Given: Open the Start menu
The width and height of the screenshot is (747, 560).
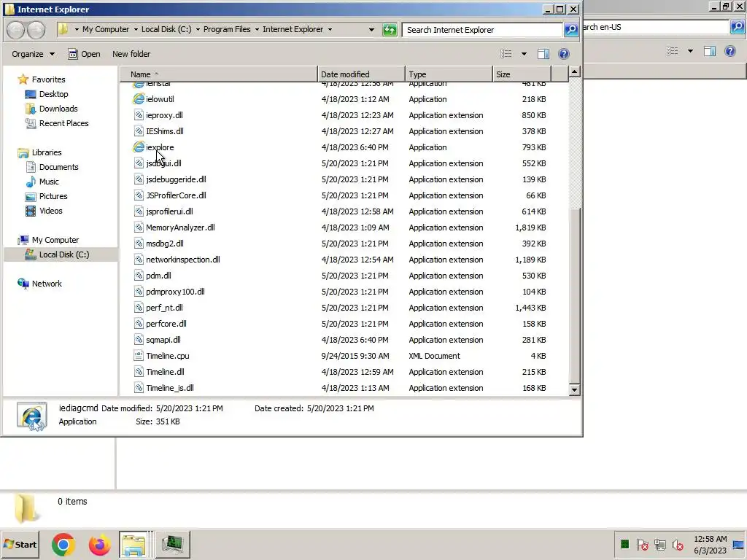Looking at the screenshot, I should click(x=20, y=544).
